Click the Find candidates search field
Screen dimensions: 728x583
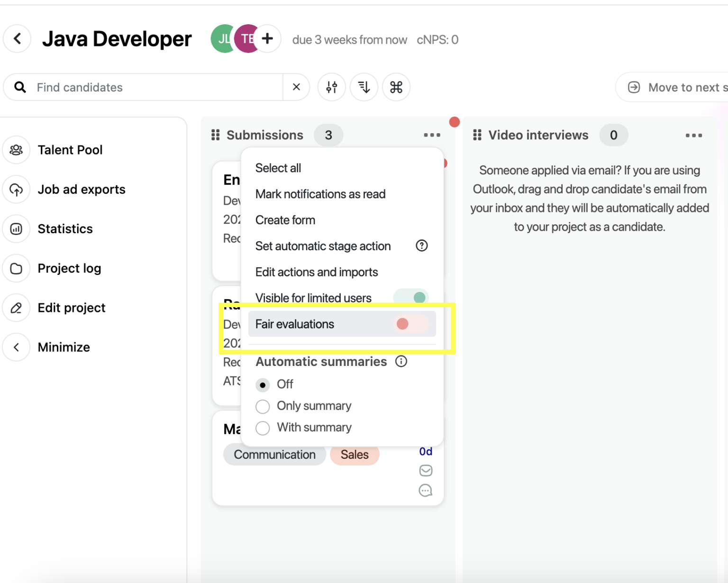[x=156, y=87]
